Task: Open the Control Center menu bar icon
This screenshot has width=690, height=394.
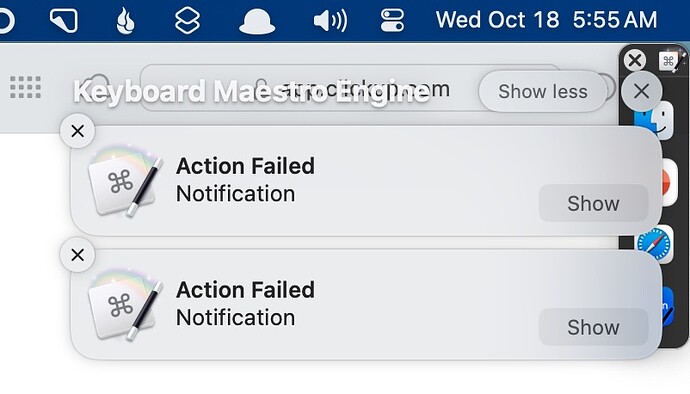Action: (392, 21)
